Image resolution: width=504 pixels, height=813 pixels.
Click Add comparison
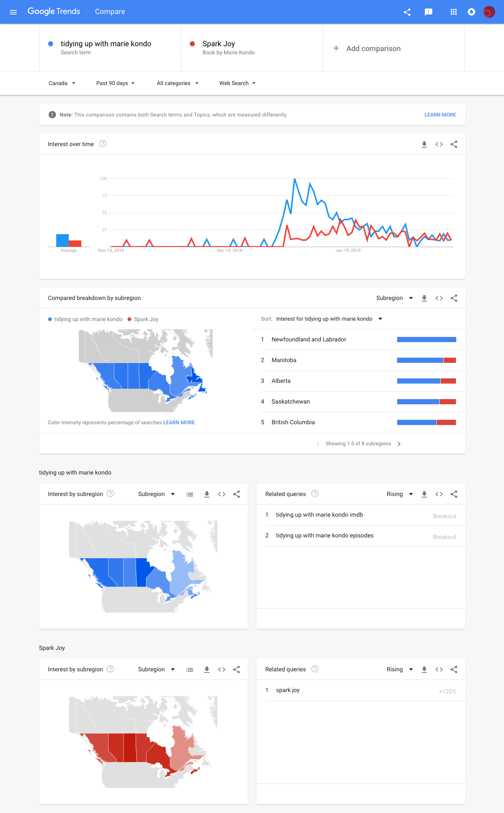point(367,48)
